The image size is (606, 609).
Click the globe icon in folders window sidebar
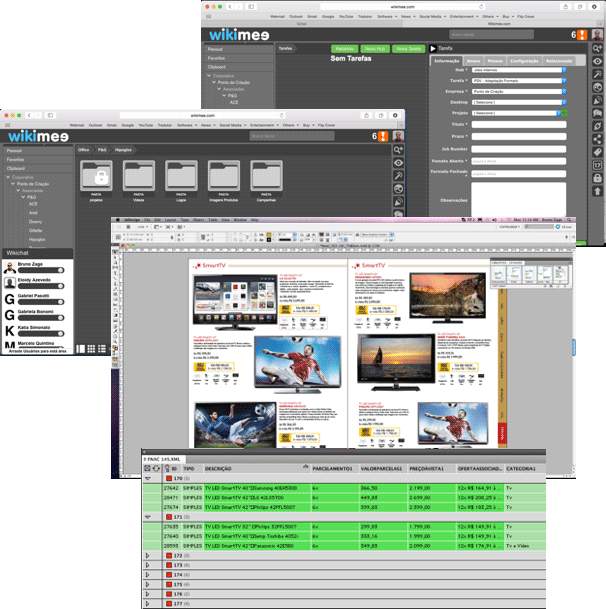[398, 189]
